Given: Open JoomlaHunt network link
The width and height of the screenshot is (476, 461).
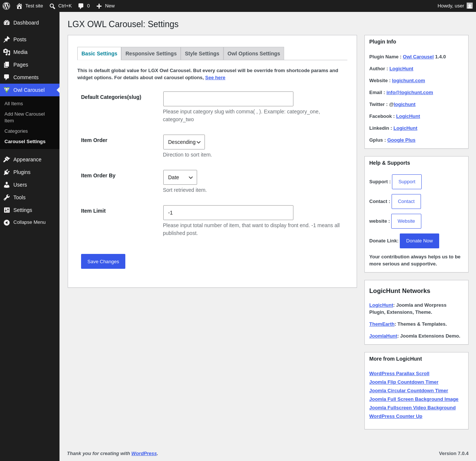Looking at the screenshot, I should [x=383, y=336].
